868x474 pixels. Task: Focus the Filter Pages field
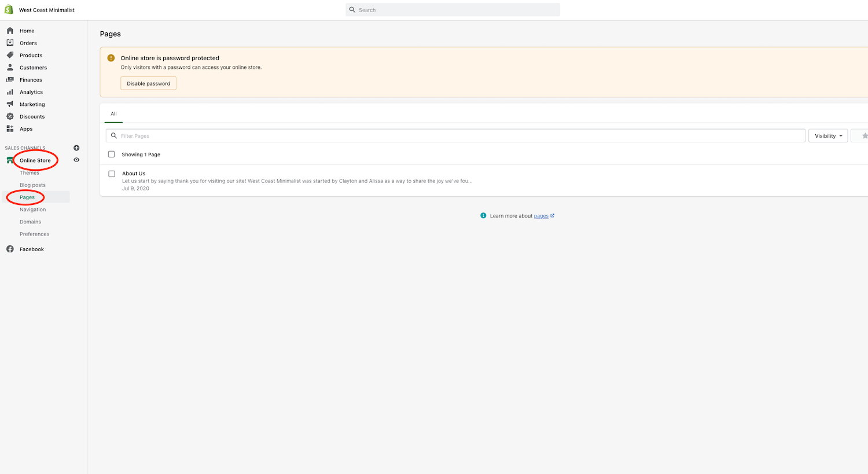point(456,135)
